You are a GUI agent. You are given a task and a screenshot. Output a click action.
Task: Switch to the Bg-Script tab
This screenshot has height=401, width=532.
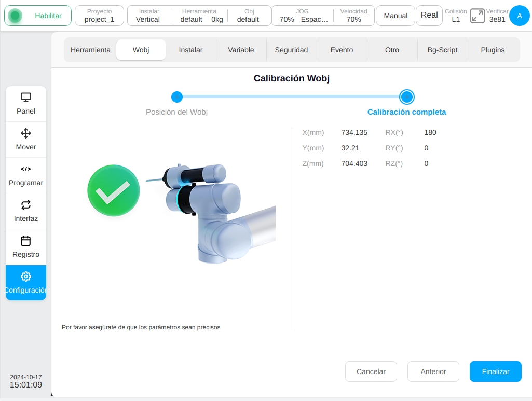pyautogui.click(x=442, y=50)
